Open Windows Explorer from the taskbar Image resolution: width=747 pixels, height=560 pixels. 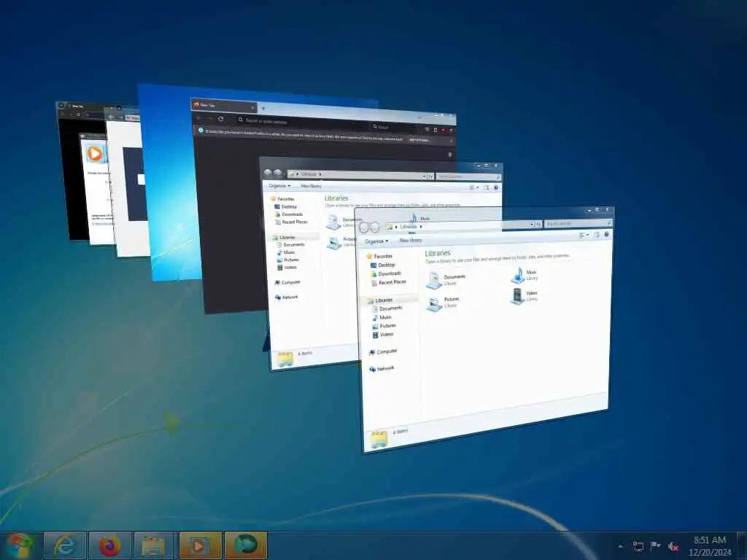153,545
